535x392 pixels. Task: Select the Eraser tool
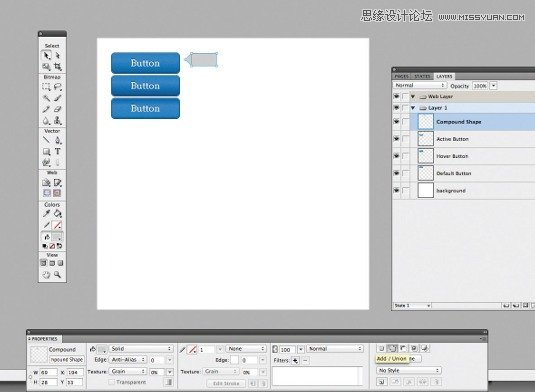tap(58, 109)
